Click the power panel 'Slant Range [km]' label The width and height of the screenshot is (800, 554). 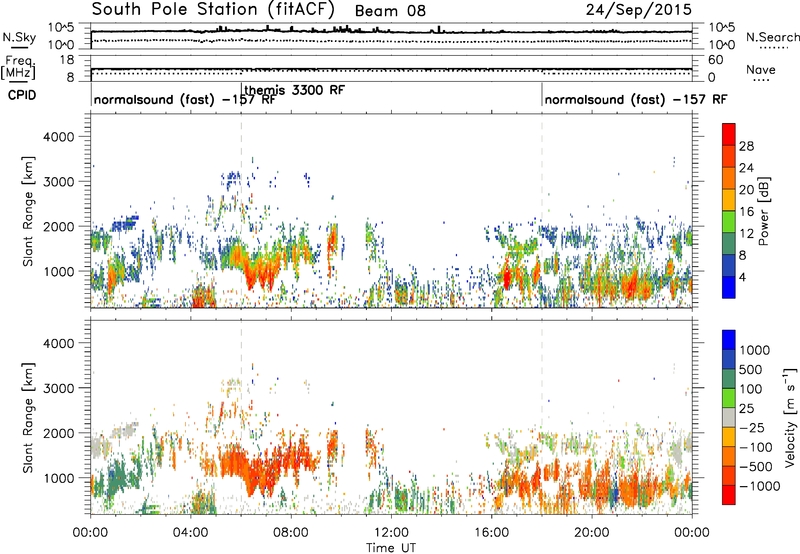28,211
